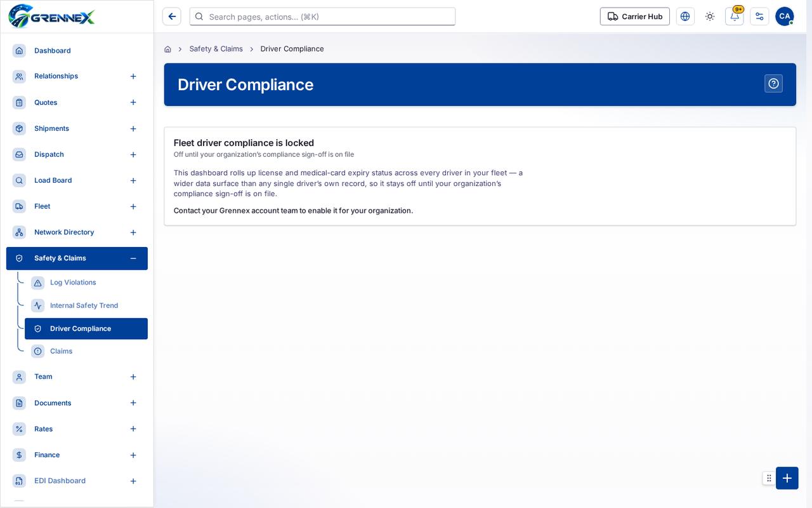
Task: Click the drag handle beside the plus button
Action: [x=769, y=478]
